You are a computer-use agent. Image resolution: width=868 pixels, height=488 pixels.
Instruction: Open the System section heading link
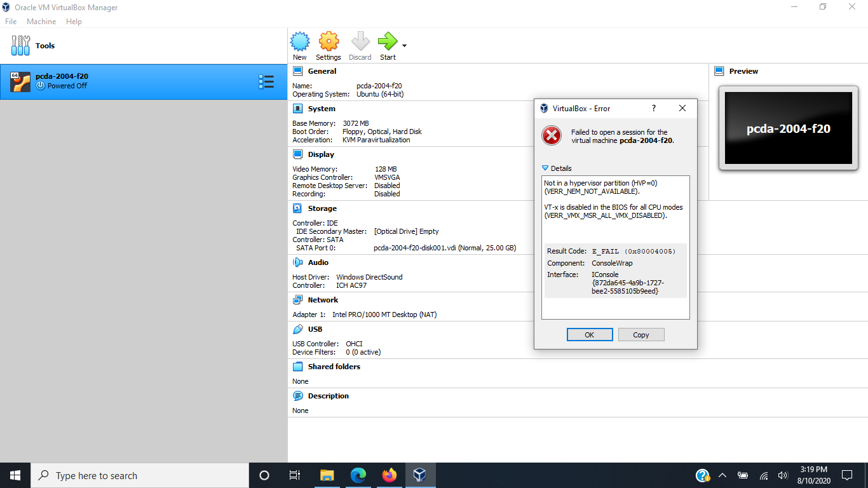coord(322,109)
